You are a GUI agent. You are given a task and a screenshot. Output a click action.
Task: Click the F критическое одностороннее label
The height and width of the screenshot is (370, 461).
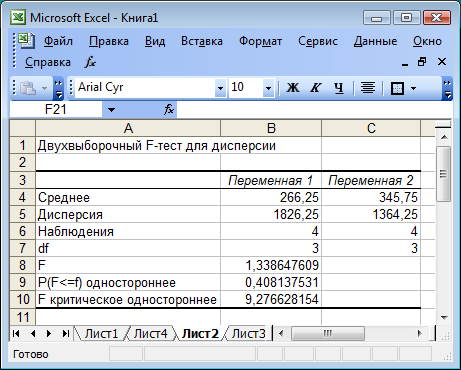pos(128,299)
